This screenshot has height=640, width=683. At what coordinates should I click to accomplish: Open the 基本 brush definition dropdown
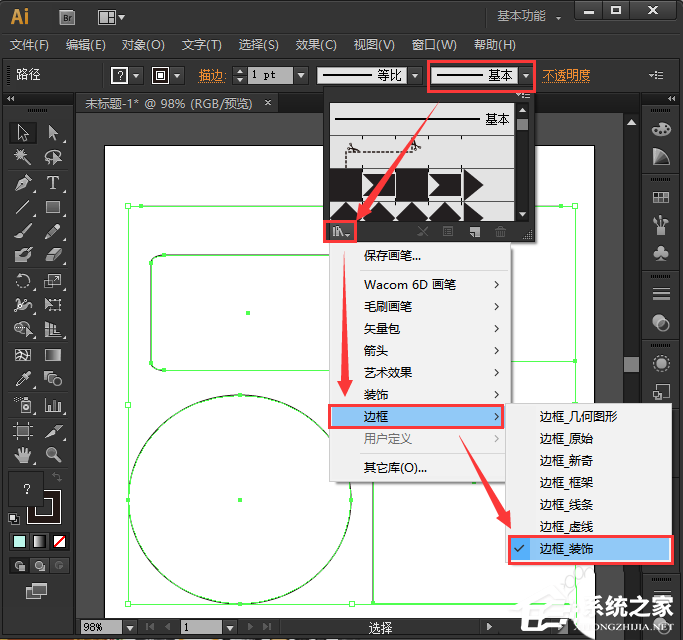click(525, 76)
